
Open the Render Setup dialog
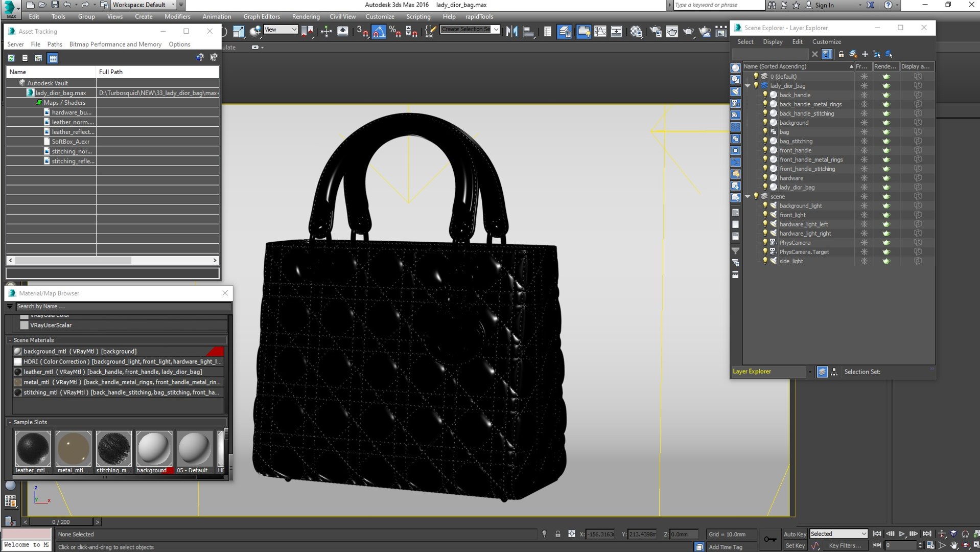[655, 32]
